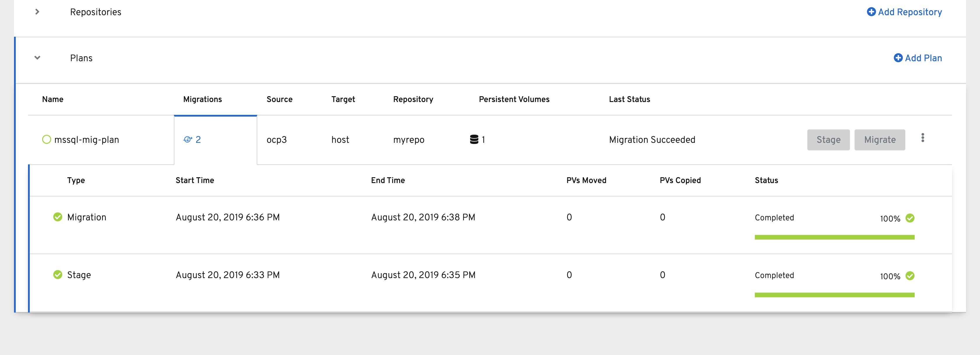Click the Migrate button
The image size is (980, 355).
pyautogui.click(x=880, y=140)
